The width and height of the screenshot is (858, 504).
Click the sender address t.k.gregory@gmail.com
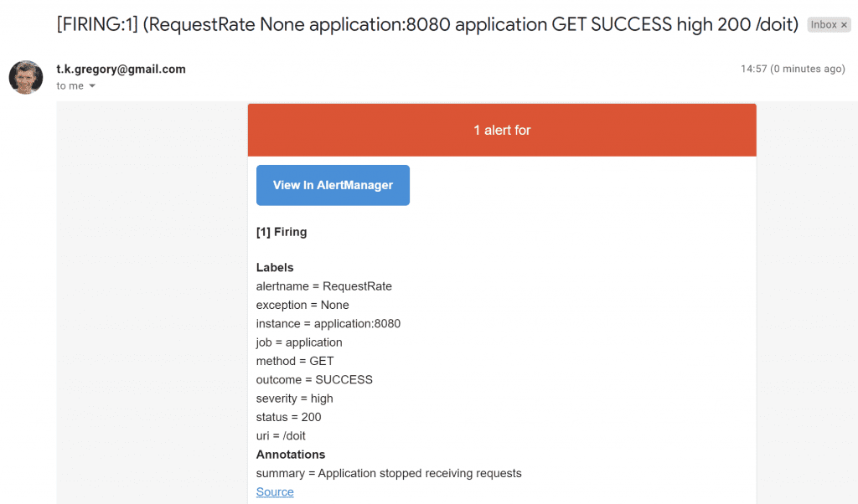pyautogui.click(x=121, y=69)
